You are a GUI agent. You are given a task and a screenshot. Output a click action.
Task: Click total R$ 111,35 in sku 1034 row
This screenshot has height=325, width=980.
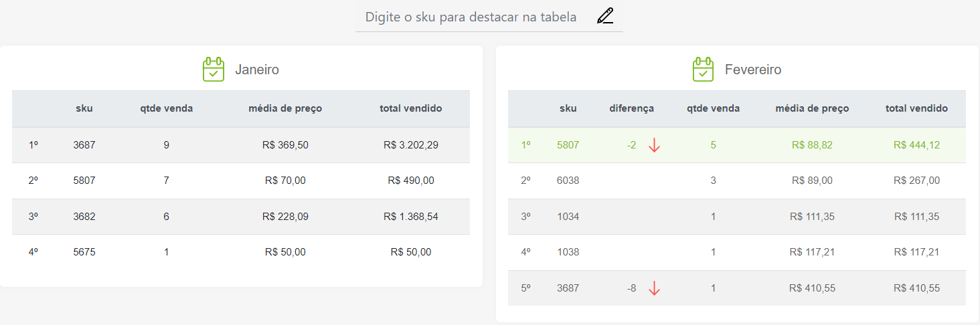click(916, 217)
